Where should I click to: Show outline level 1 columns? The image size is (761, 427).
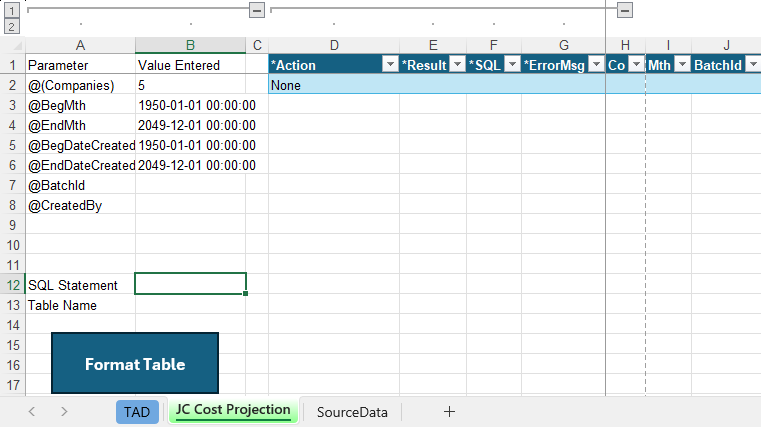click(12, 10)
